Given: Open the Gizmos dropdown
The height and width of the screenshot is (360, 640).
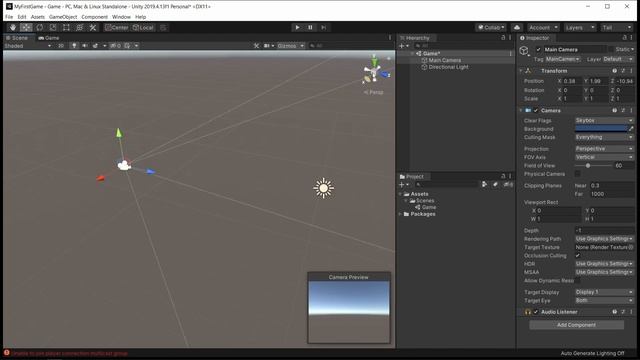Looking at the screenshot, I should point(291,46).
